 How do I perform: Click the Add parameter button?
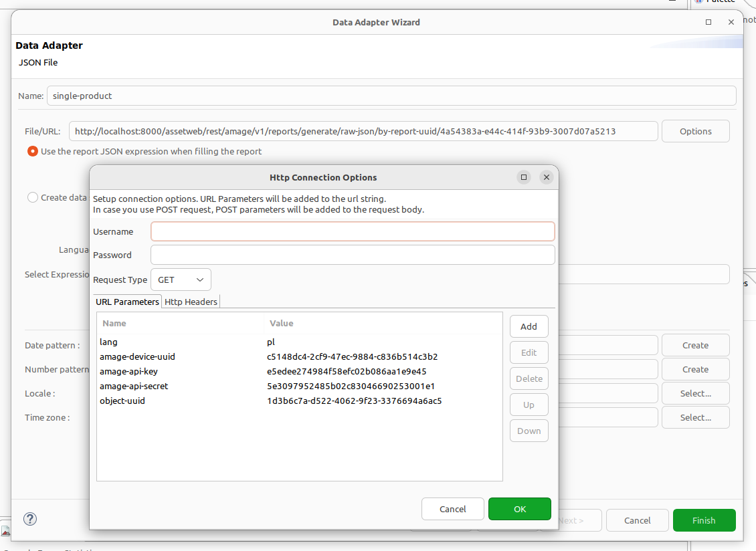(529, 326)
